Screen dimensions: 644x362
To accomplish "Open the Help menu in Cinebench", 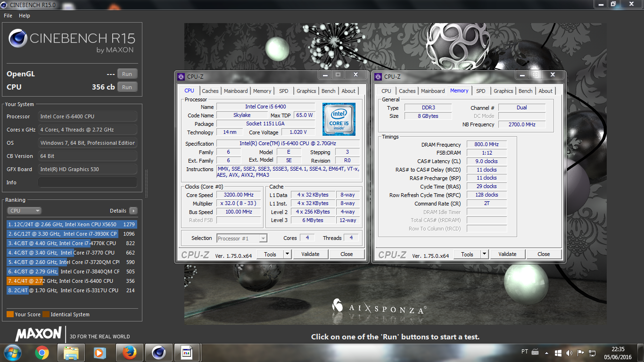I will click(25, 16).
